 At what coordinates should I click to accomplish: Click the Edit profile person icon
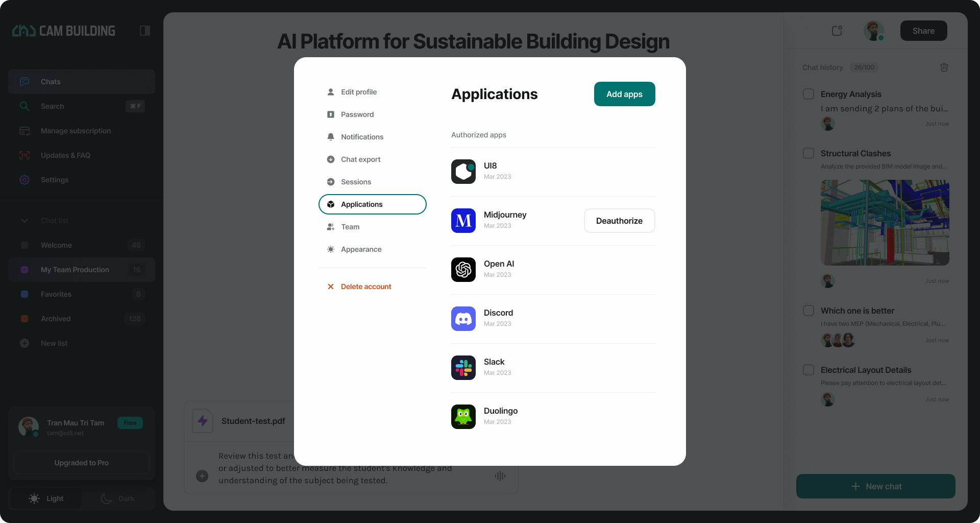click(x=331, y=92)
